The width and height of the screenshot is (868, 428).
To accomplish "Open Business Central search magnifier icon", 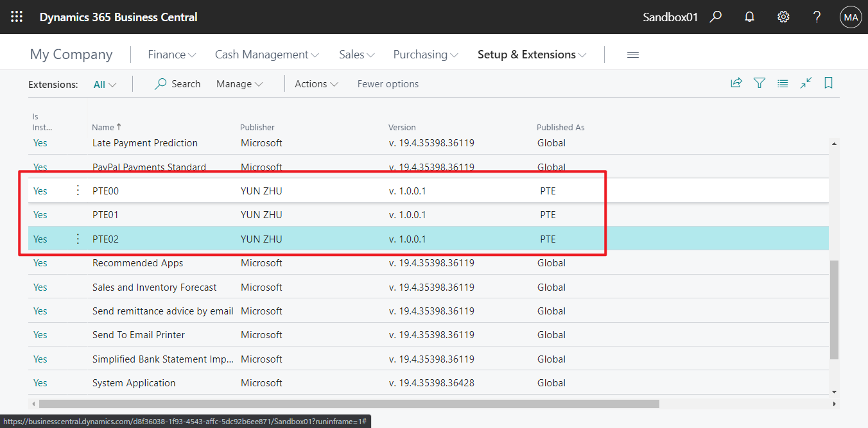I will (715, 17).
